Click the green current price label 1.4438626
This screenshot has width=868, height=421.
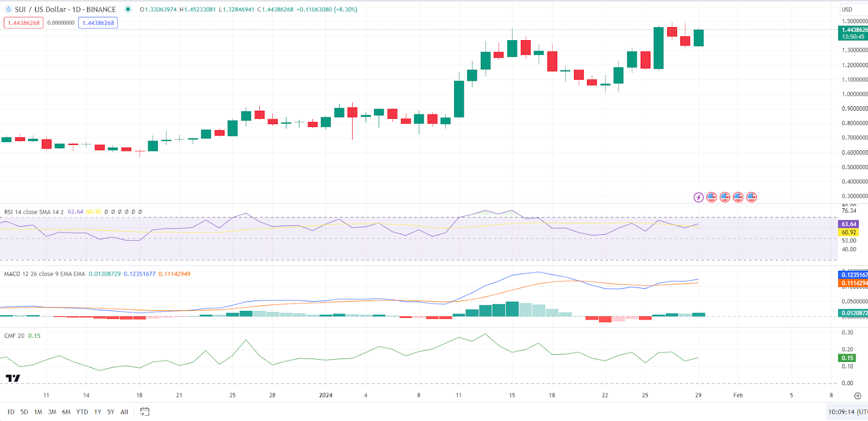tap(854, 33)
